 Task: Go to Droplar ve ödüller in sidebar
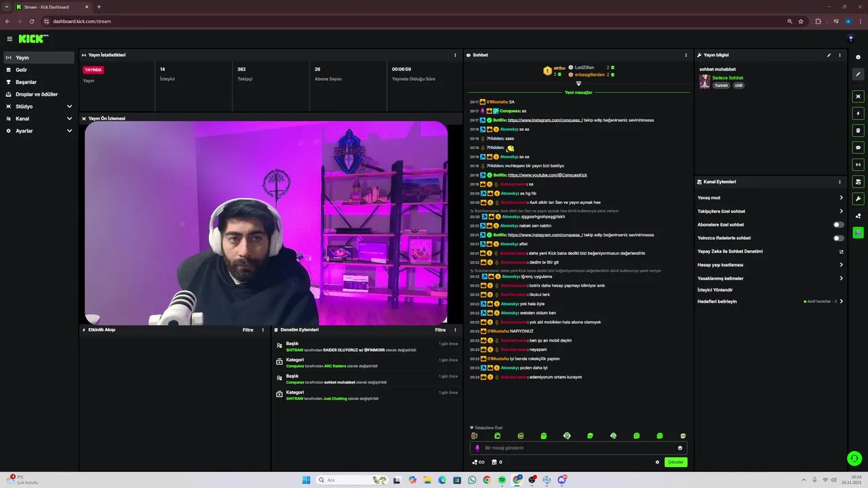click(39, 94)
